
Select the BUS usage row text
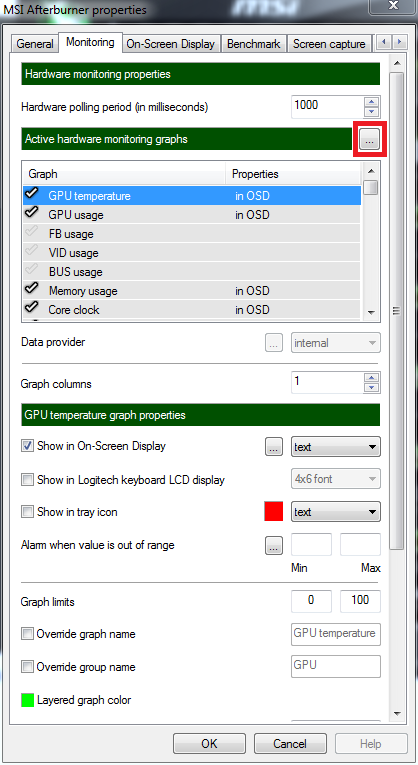click(x=76, y=272)
